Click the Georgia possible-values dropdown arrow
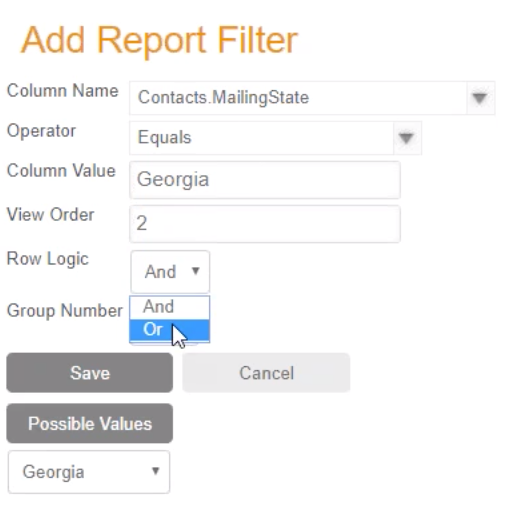This screenshot has height=518, width=531. (x=155, y=471)
